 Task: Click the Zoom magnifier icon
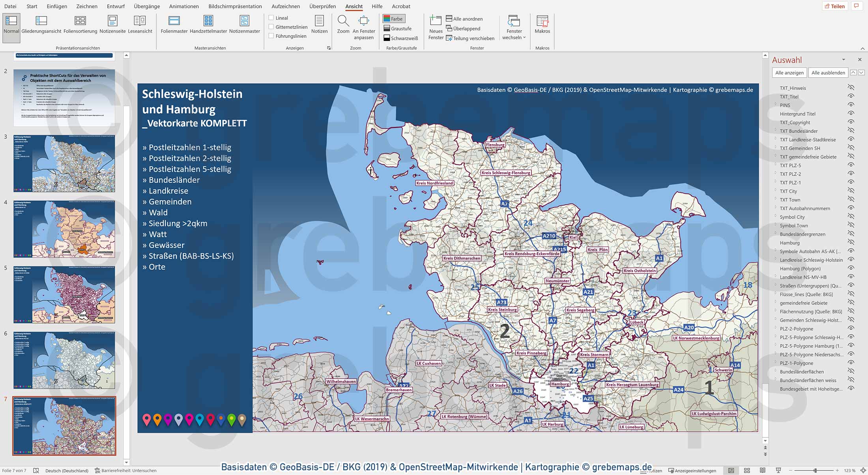tap(343, 21)
